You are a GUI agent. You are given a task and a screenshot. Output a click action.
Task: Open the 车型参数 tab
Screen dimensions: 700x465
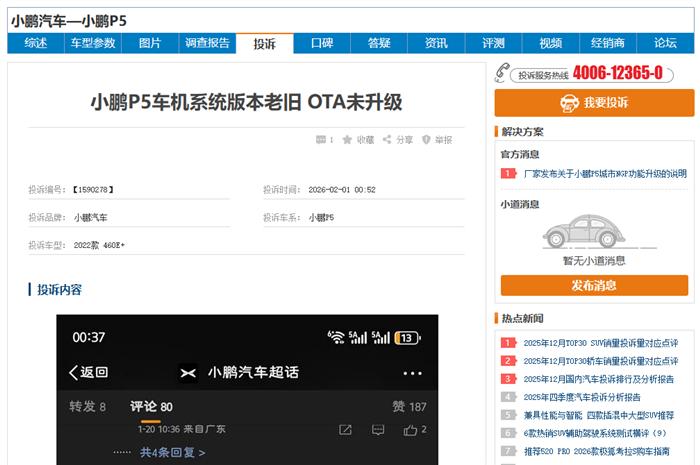pos(92,43)
